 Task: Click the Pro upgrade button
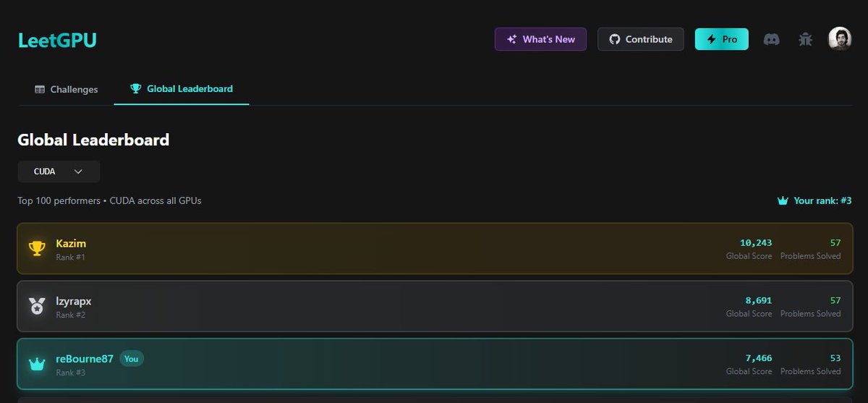coord(721,39)
